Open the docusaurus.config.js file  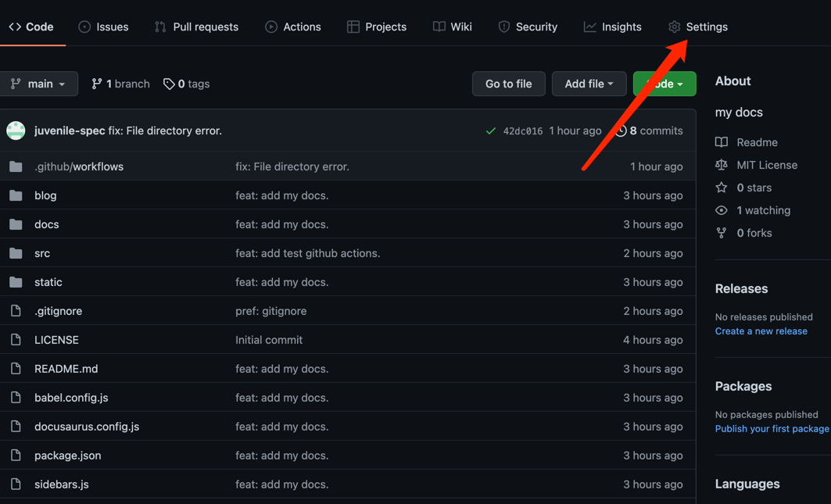pos(87,427)
